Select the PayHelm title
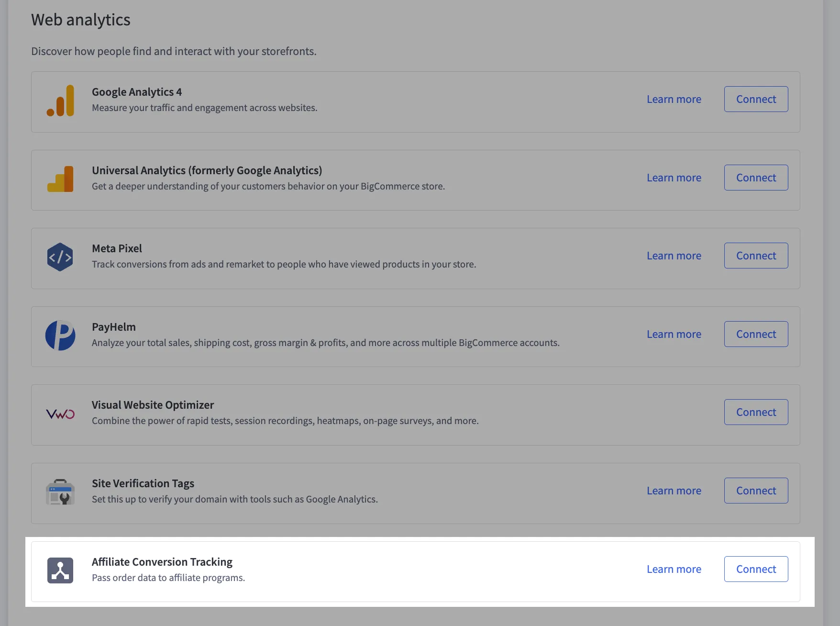 tap(114, 327)
